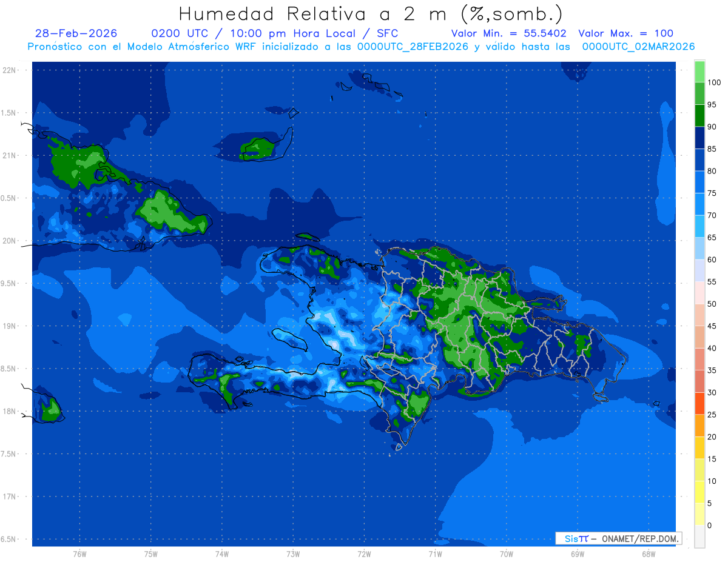The height and width of the screenshot is (562, 728).
Task: Choose the 50-55 pale pink legend swatch
Action: (699, 293)
